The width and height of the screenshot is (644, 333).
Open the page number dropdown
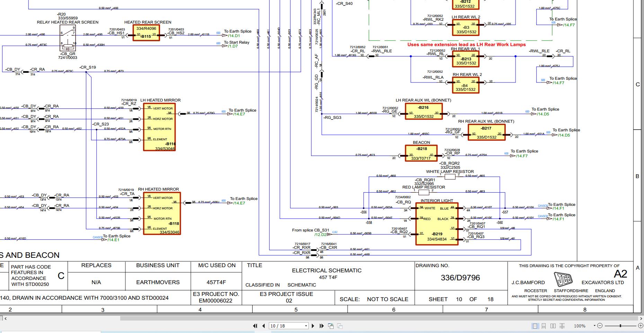[306, 326]
